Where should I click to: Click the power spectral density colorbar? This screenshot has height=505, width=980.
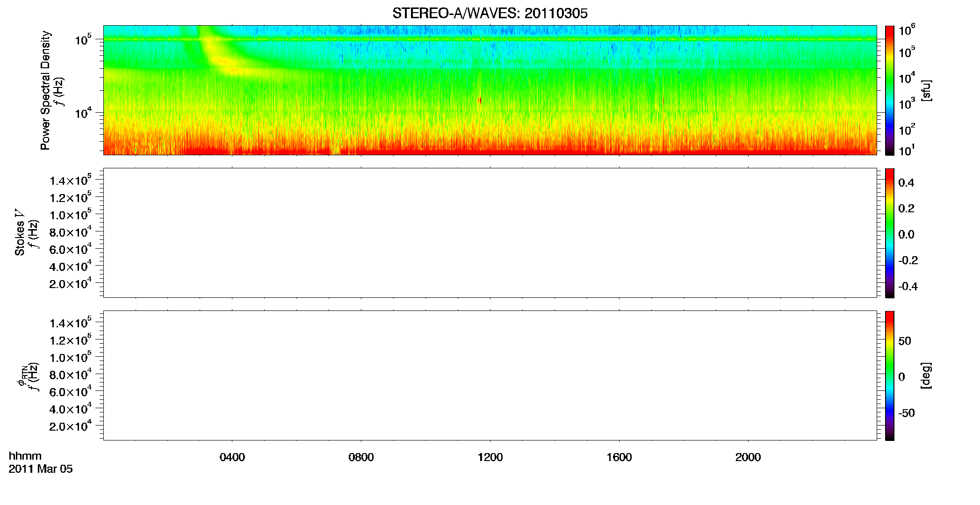890,90
